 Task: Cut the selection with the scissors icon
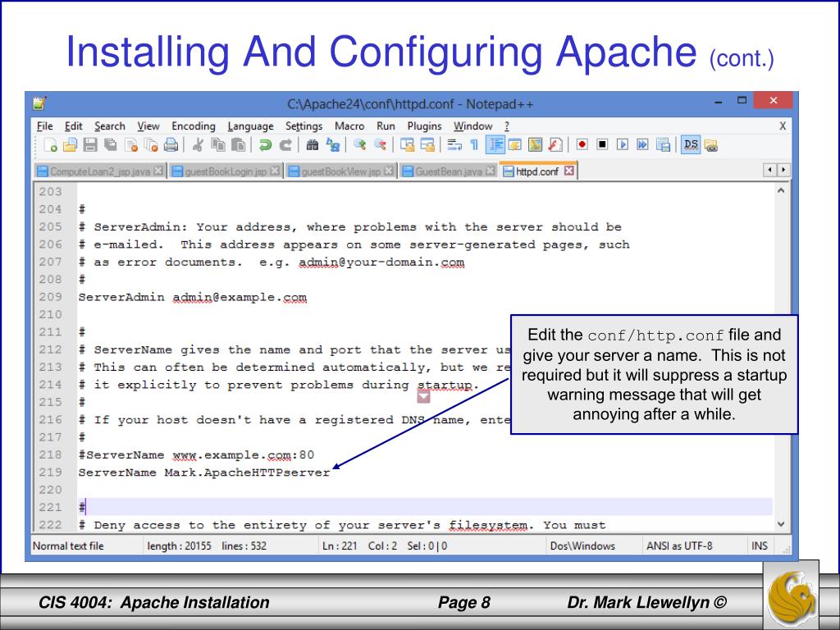pyautogui.click(x=198, y=144)
